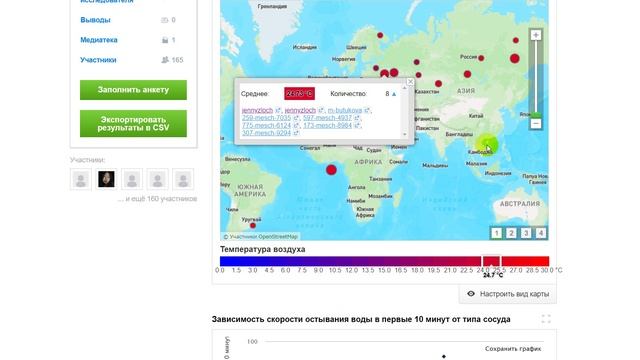
Task: Open the Медиатека section
Action: (99, 40)
